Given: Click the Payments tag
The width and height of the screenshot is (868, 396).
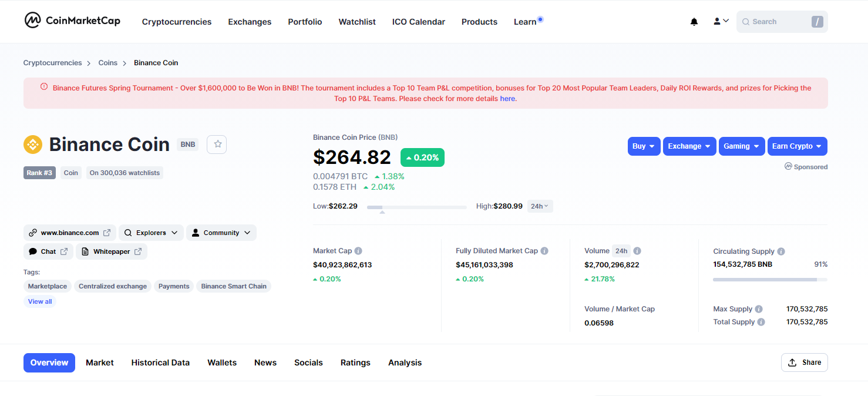Looking at the screenshot, I should click(174, 286).
